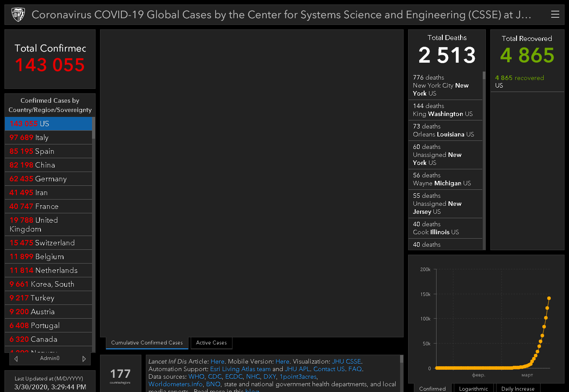Click the Total Confirmed 143 055 figure

coord(50,65)
